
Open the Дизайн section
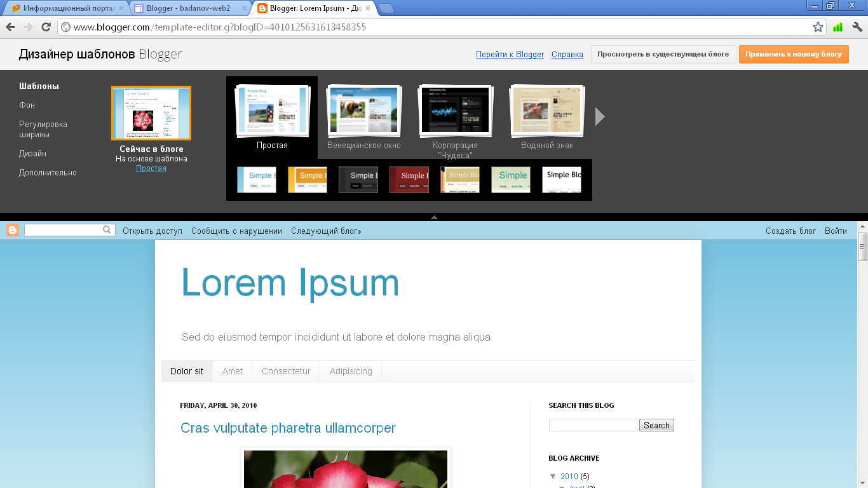click(32, 153)
